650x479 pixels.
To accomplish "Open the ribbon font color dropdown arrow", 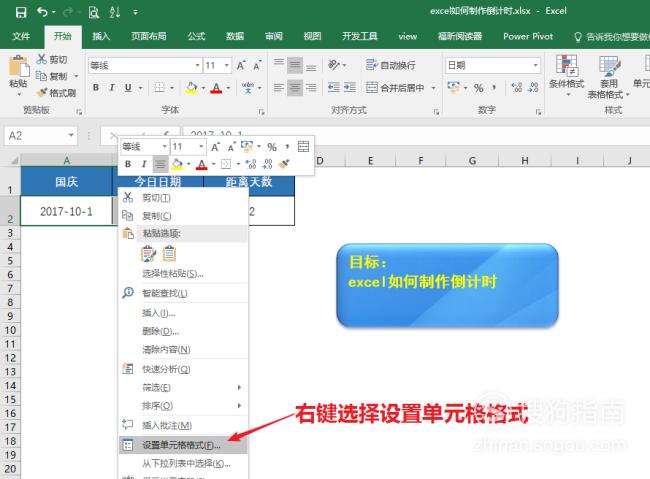I will click(228, 88).
